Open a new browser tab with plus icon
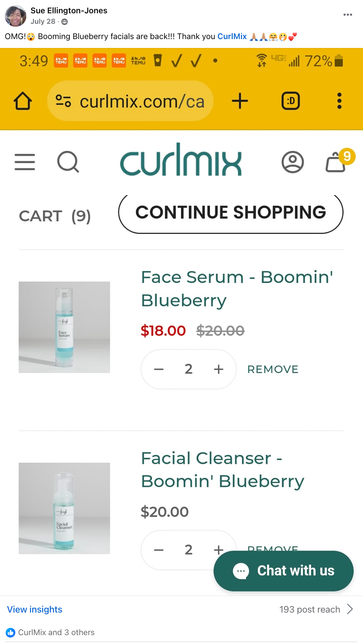 [240, 101]
